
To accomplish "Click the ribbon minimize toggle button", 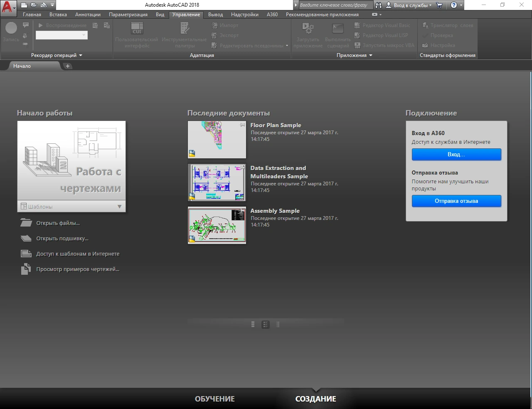I will pyautogui.click(x=375, y=15).
